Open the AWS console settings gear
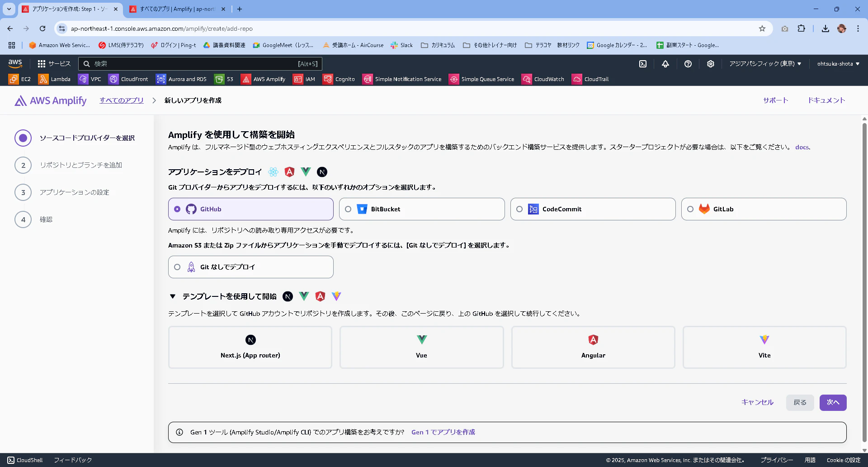This screenshot has width=868, height=467. (711, 64)
